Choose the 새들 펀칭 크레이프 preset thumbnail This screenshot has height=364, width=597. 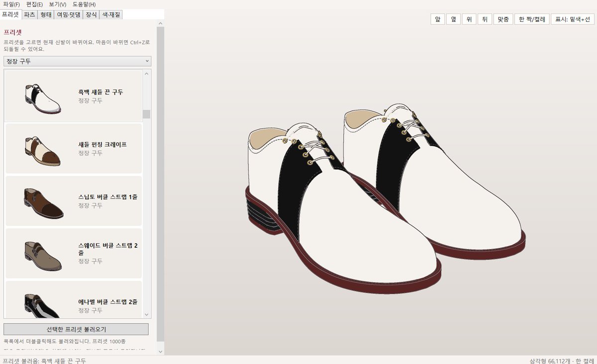coord(42,149)
